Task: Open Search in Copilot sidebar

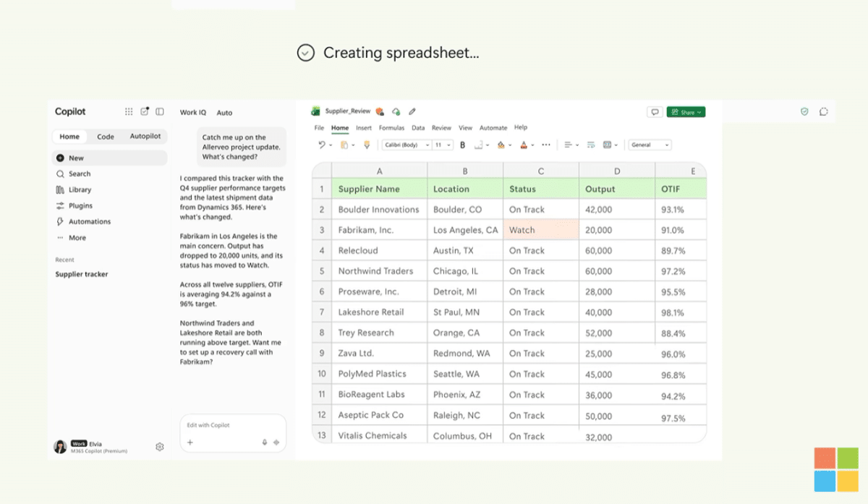Action: click(73, 174)
